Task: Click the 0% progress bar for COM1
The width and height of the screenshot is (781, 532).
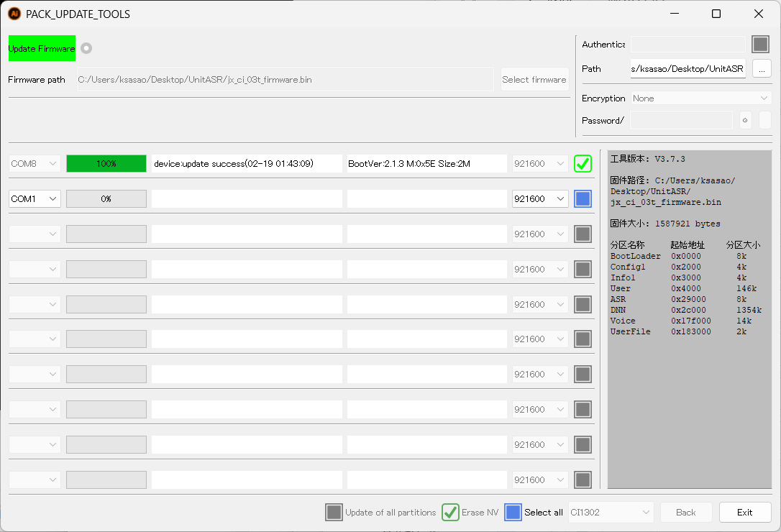Action: (x=106, y=198)
